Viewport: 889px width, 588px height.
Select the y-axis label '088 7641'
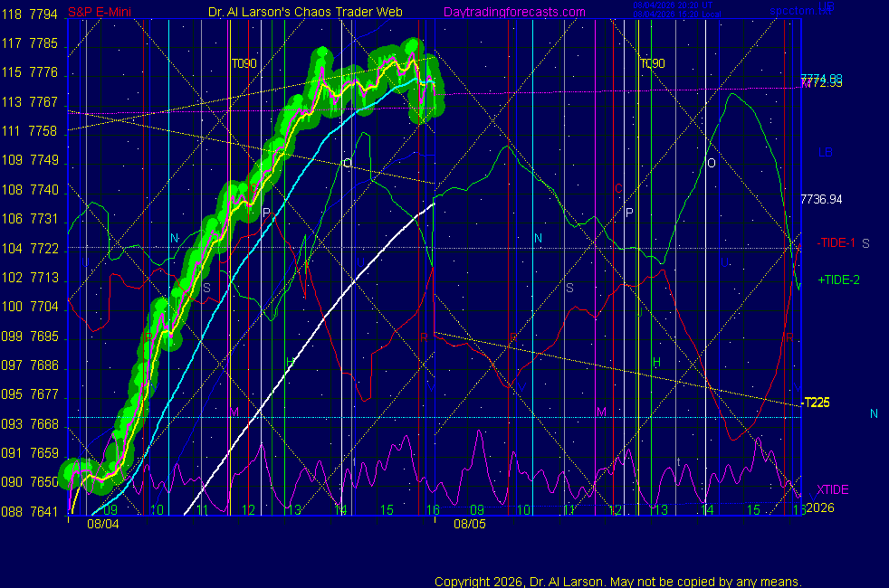point(29,511)
